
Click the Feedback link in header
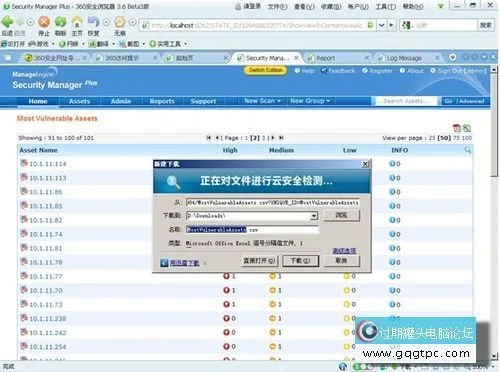point(338,71)
